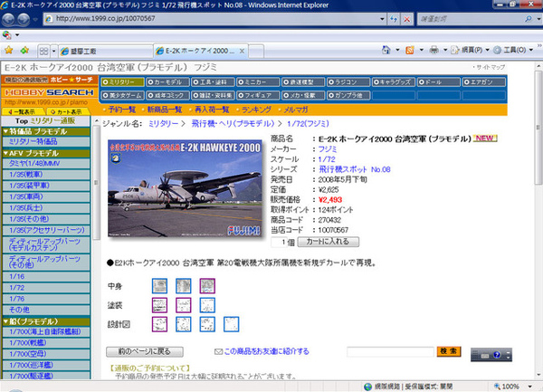Open the zoom level 100% dropdown
Image resolution: width=543 pixels, height=392 pixels.
(529, 387)
